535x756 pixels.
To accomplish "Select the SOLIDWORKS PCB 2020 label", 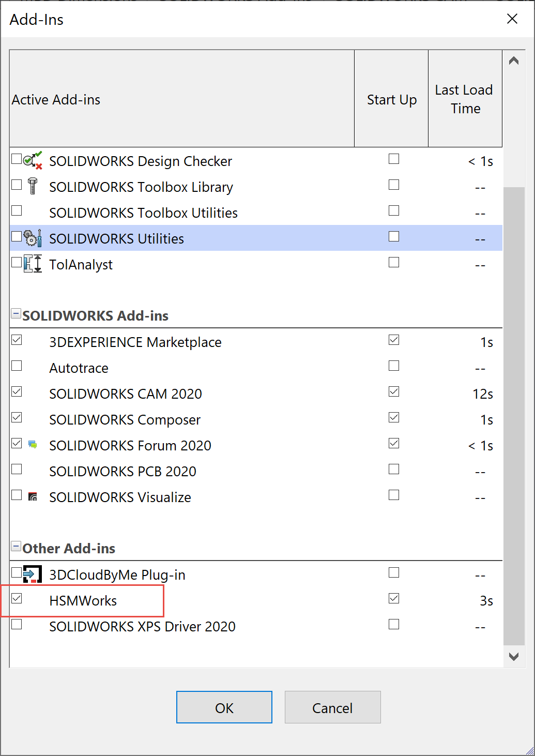I will (x=123, y=471).
